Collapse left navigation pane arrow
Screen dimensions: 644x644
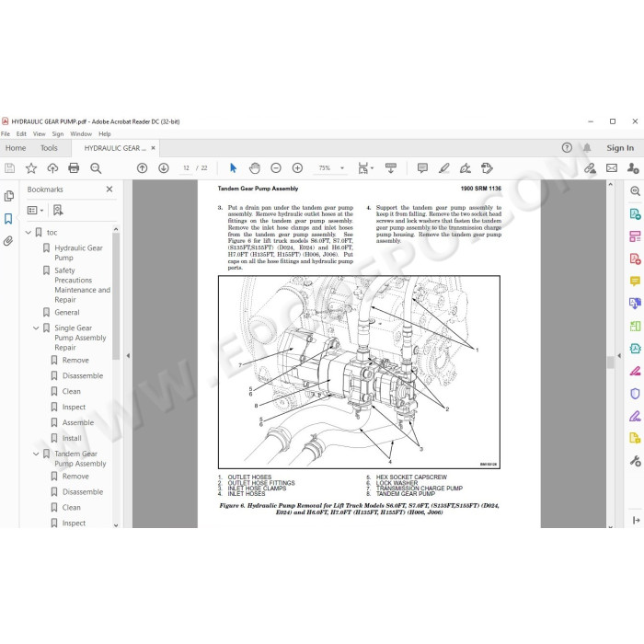pos(128,356)
